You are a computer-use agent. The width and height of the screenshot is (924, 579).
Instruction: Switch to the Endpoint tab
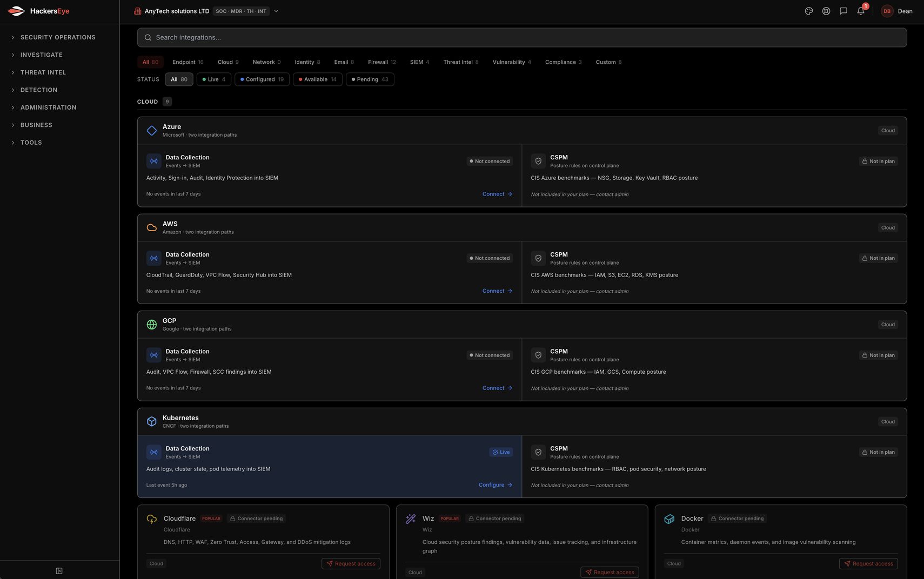click(188, 62)
